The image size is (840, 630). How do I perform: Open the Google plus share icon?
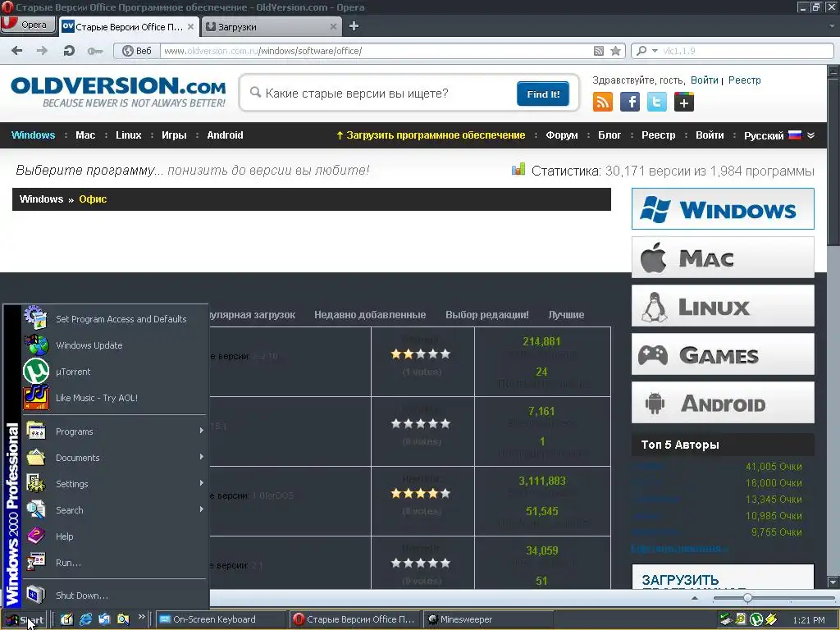[x=684, y=102]
